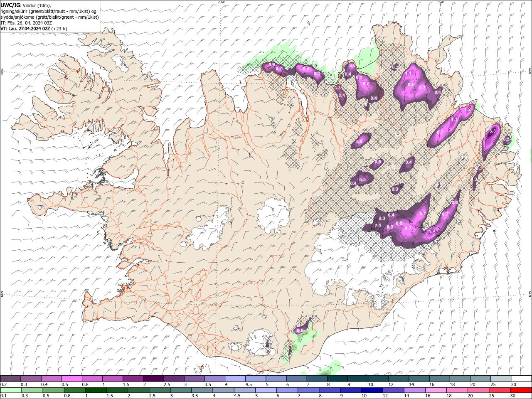
Task: Click the 'rigning/skúrir' rain legend description line
Action: click(x=49, y=11)
